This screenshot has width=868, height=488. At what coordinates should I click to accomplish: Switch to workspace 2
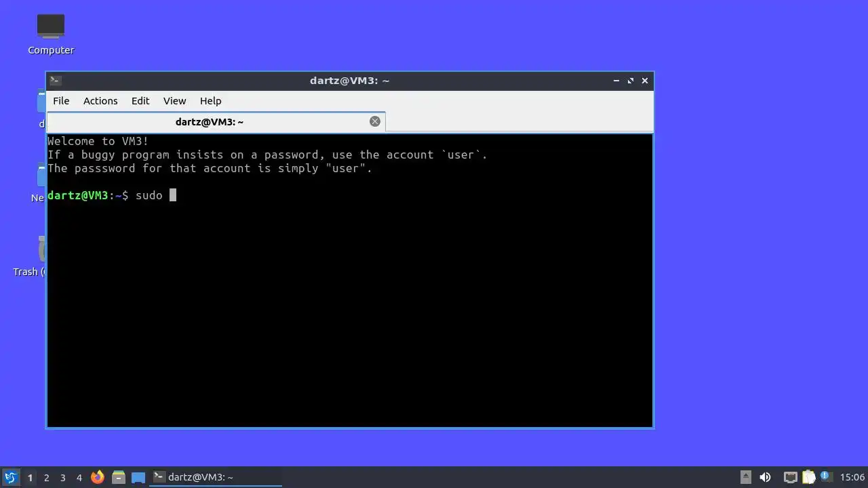pos(46,477)
